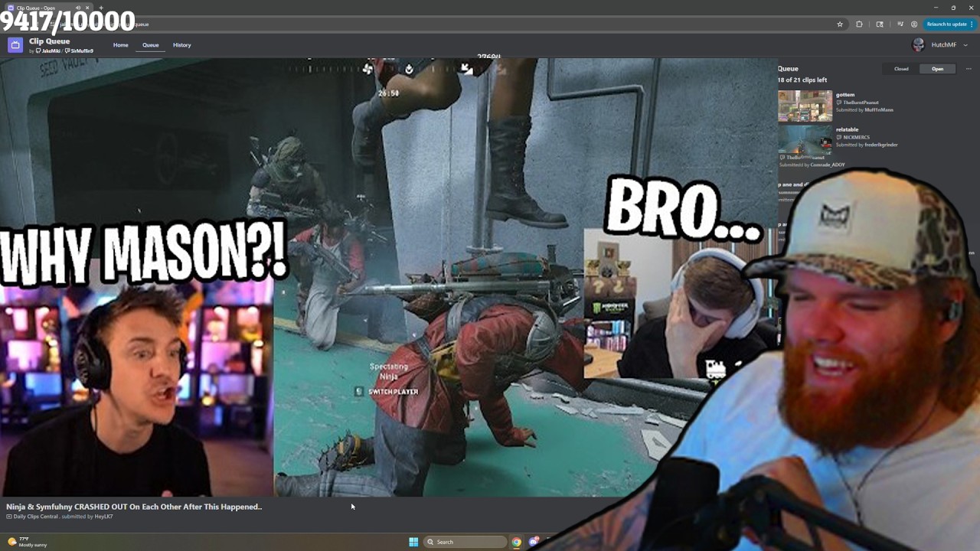The height and width of the screenshot is (551, 980).
Task: Click the Queue heading in sidebar
Action: point(788,69)
